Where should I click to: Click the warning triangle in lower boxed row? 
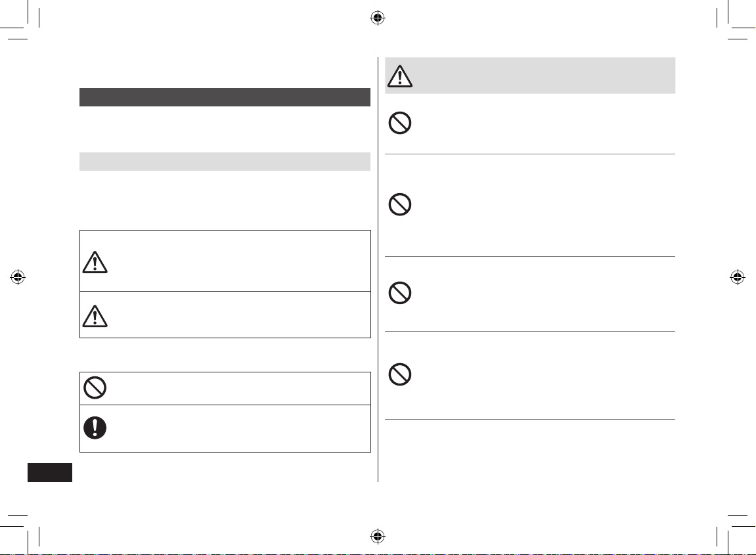click(95, 316)
